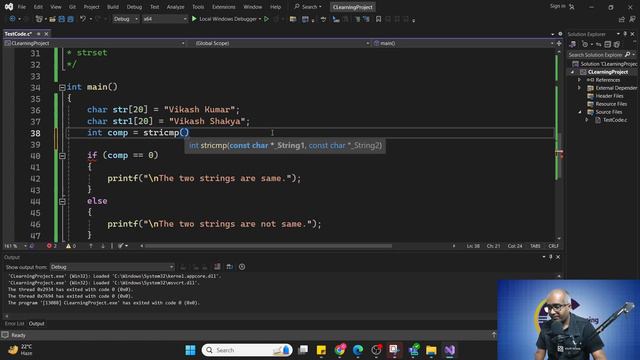Close the TestCode.c tab

point(46,34)
